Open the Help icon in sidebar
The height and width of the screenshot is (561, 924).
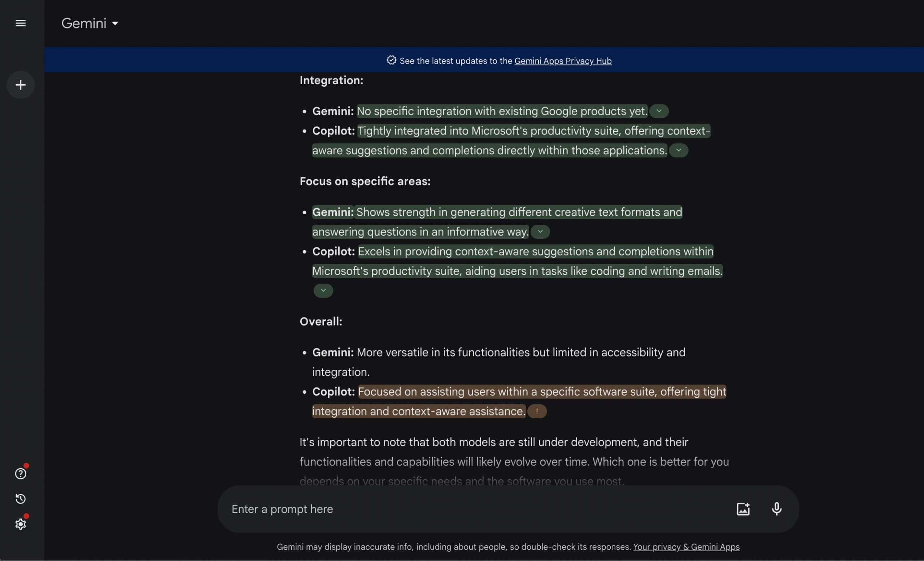(x=21, y=474)
